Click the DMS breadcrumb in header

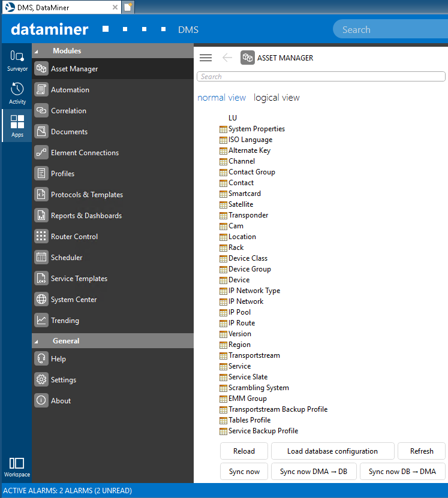[188, 30]
